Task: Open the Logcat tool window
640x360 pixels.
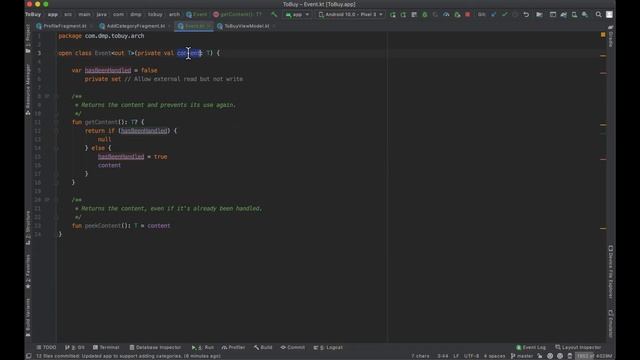Action: pyautogui.click(x=328, y=347)
